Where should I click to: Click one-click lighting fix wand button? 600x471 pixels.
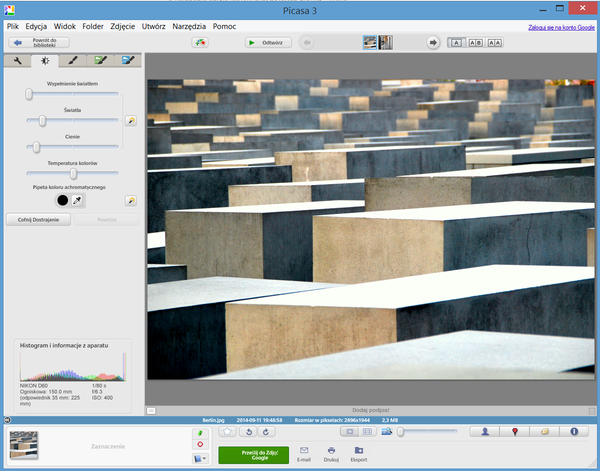coord(130,121)
